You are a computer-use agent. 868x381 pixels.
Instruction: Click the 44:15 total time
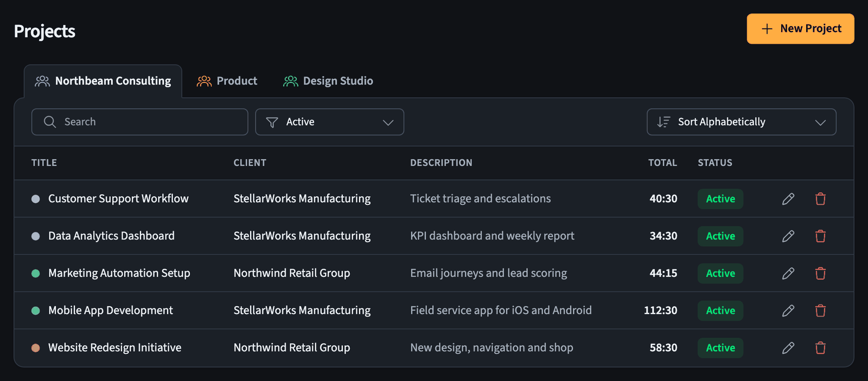click(663, 273)
